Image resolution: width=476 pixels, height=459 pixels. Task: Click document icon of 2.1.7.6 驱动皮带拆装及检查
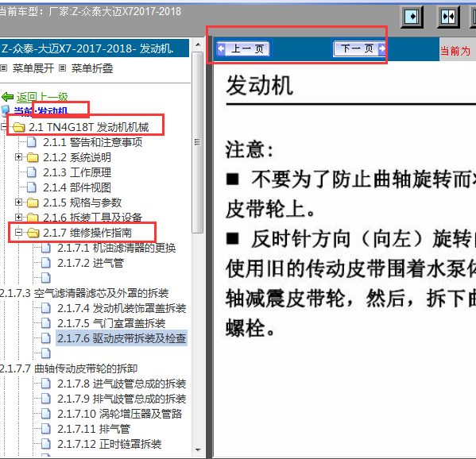click(46, 338)
